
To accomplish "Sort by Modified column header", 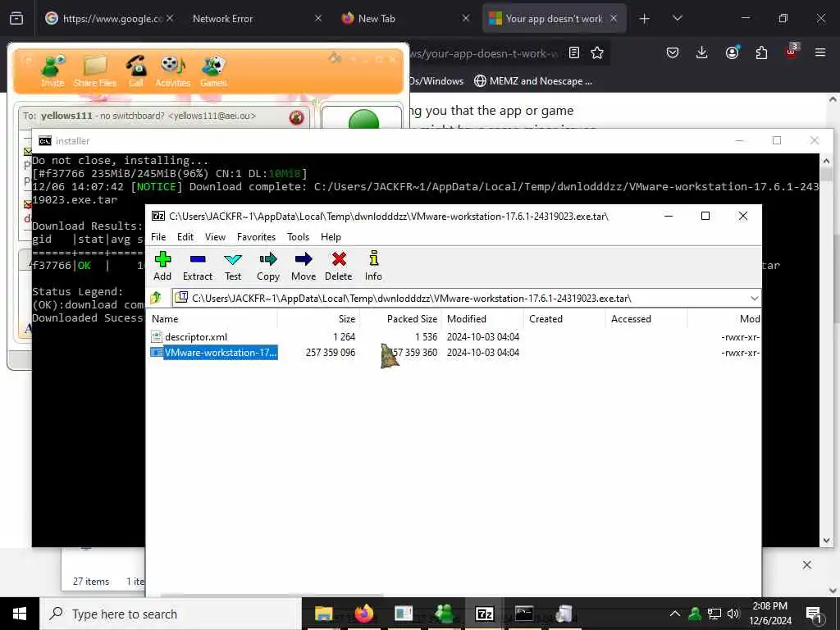I will pyautogui.click(x=482, y=319).
